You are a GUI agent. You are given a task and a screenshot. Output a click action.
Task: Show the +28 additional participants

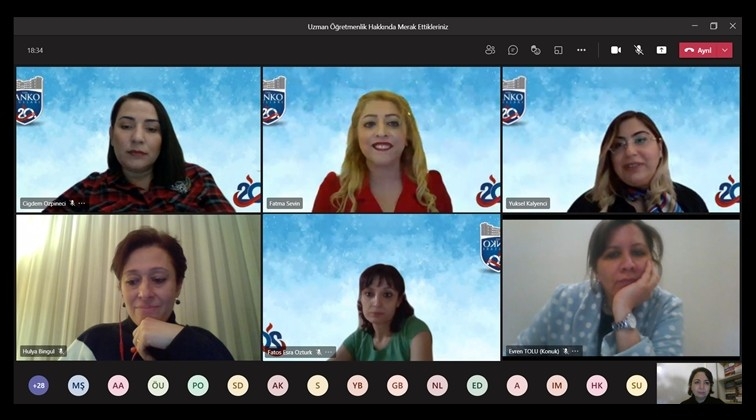point(38,385)
